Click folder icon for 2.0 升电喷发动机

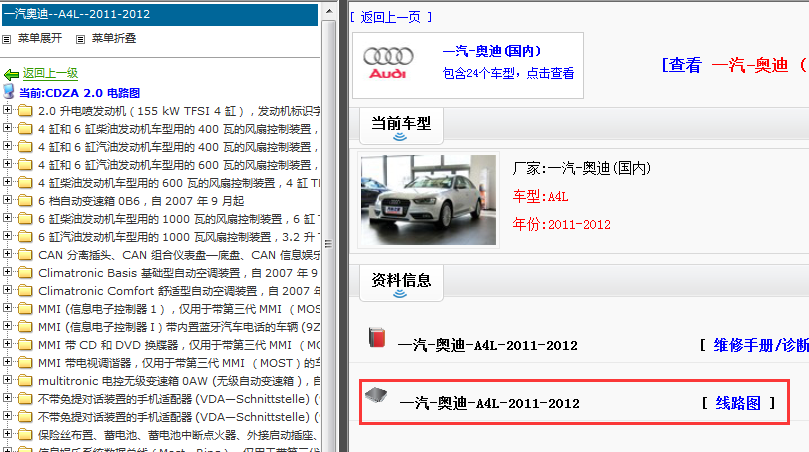(25, 110)
